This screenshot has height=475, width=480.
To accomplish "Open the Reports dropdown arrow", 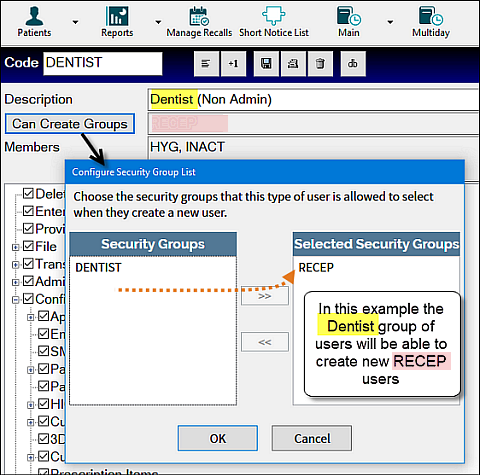I will click(158, 22).
